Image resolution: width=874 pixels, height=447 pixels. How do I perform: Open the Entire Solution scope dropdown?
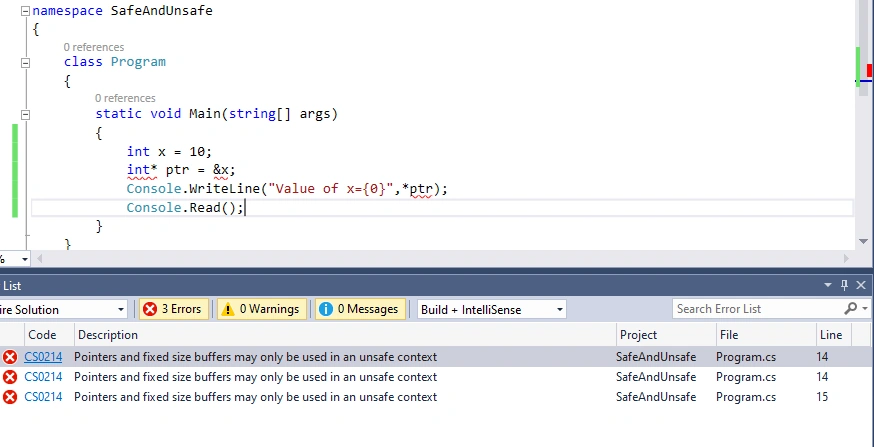coord(63,310)
